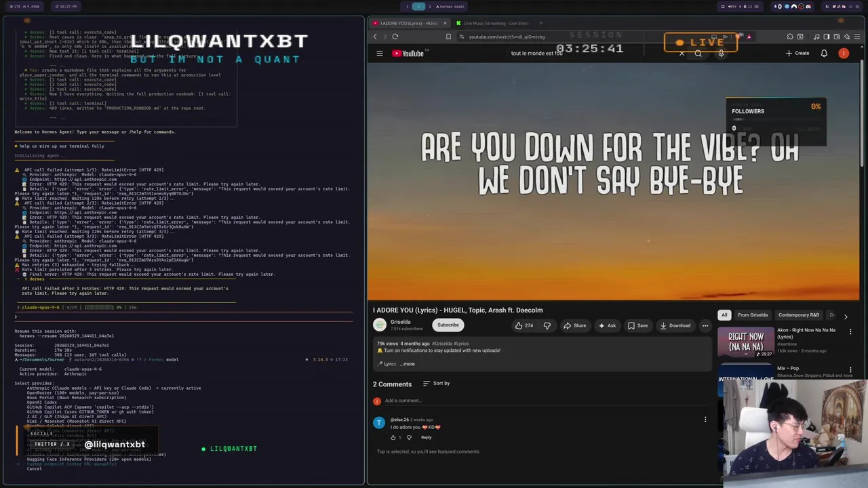The height and width of the screenshot is (488, 868).
Task: Dislike the I ADORE YOU video
Action: click(x=547, y=325)
